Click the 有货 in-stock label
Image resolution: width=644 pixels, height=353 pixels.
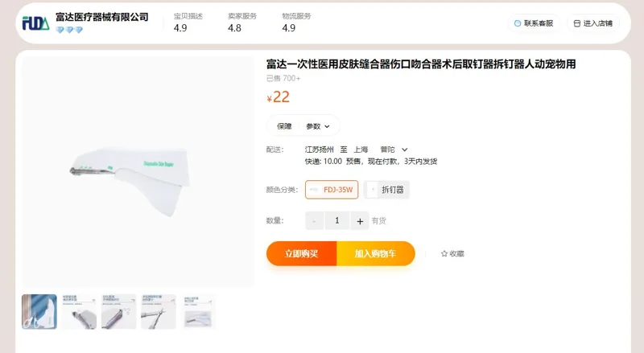[378, 221]
